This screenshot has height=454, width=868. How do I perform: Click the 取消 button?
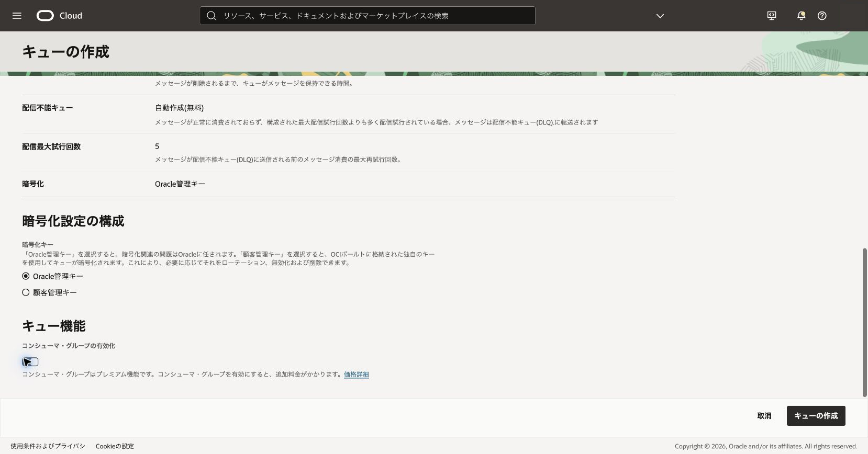764,416
